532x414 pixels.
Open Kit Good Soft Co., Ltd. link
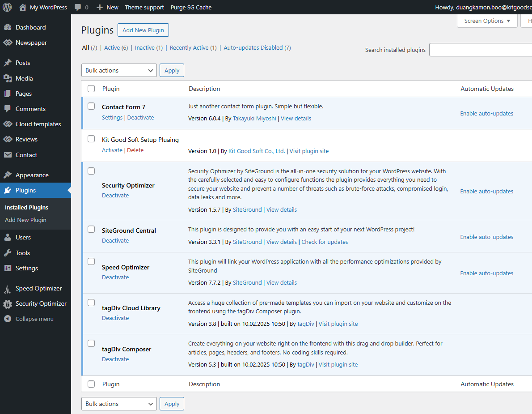tap(257, 151)
